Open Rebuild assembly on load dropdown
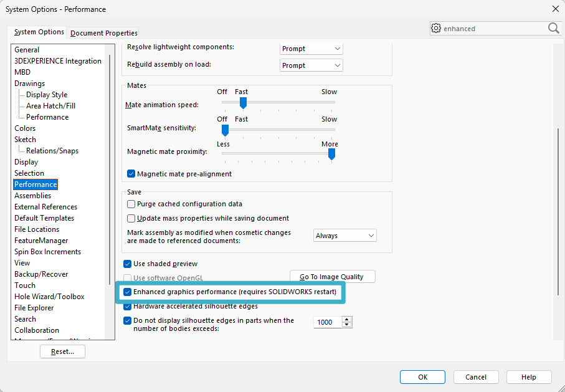This screenshot has height=392, width=565. 311,65
